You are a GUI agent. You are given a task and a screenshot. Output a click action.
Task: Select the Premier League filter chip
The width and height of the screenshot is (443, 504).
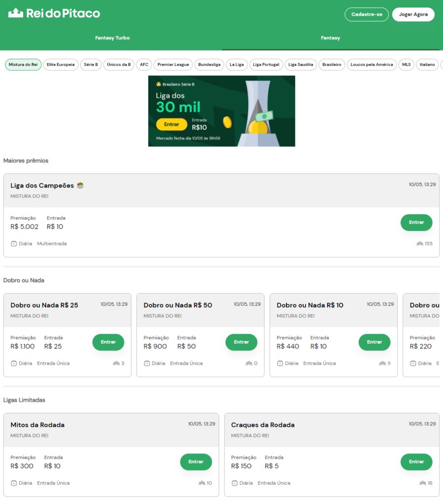[173, 64]
